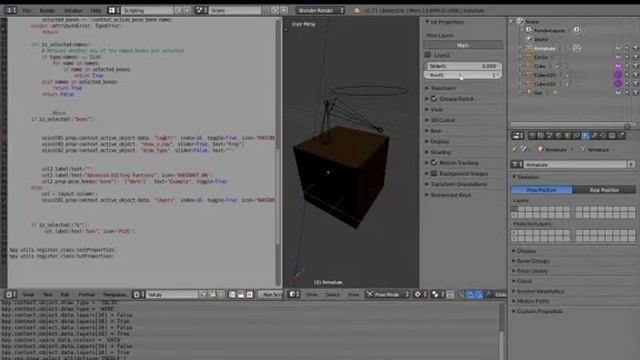This screenshot has height=360, width=640.
Task: Click the Run Script button
Action: point(271,294)
